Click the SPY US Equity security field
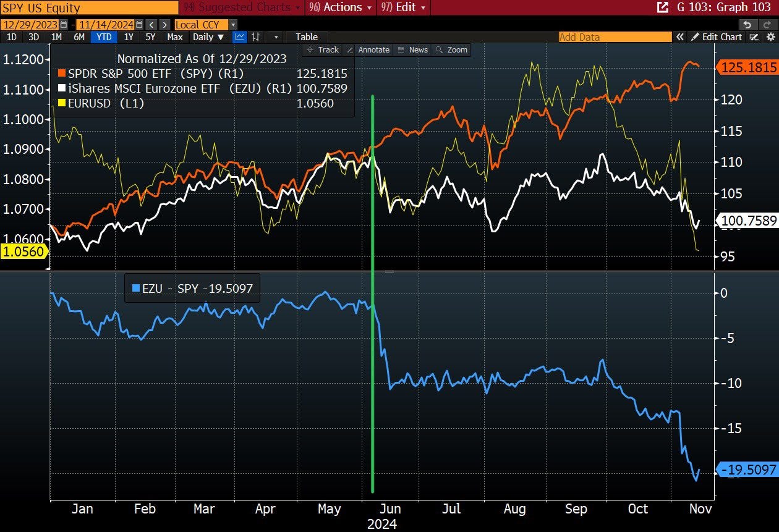Screen dimensions: 779x532 pyautogui.click(x=89, y=7)
